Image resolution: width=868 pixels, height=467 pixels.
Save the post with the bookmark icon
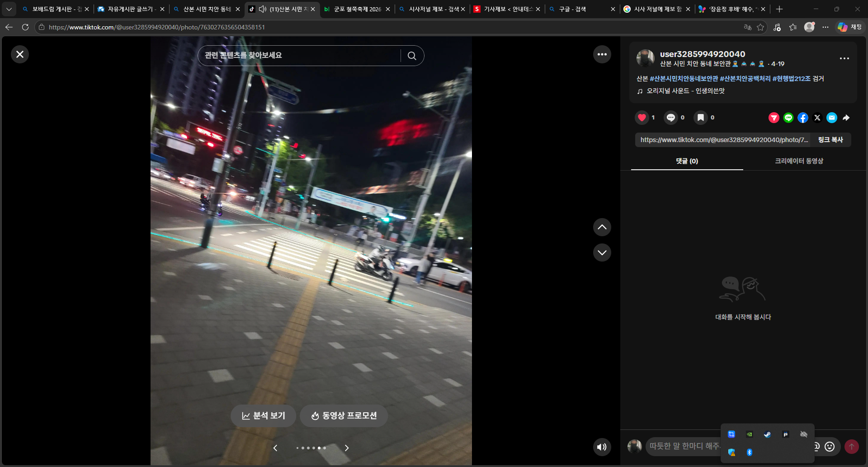(x=701, y=118)
